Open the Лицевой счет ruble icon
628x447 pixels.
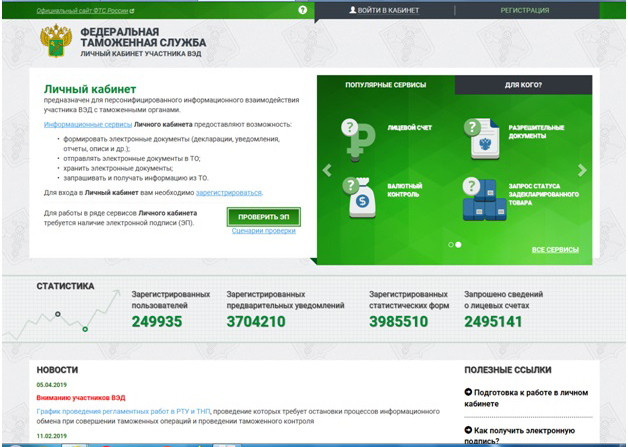(358, 140)
